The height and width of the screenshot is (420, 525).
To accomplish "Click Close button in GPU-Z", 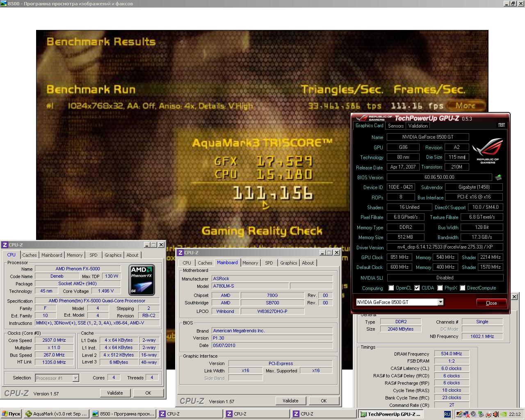I will [491, 303].
